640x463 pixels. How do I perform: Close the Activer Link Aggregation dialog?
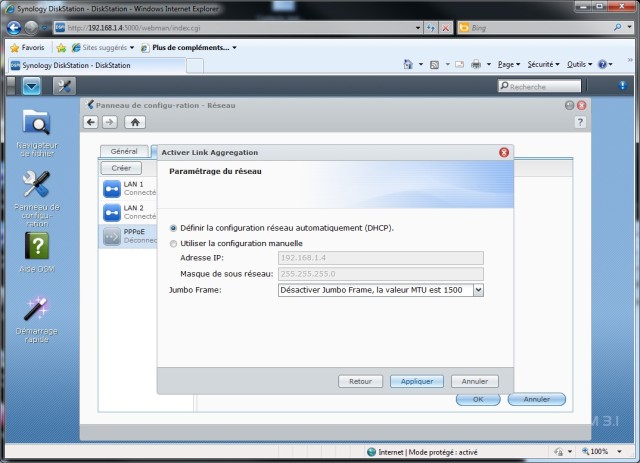tap(504, 152)
